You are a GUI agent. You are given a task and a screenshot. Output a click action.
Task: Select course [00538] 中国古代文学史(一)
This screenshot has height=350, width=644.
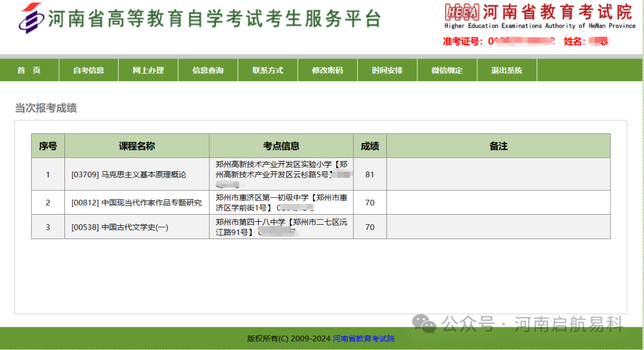coord(119,227)
